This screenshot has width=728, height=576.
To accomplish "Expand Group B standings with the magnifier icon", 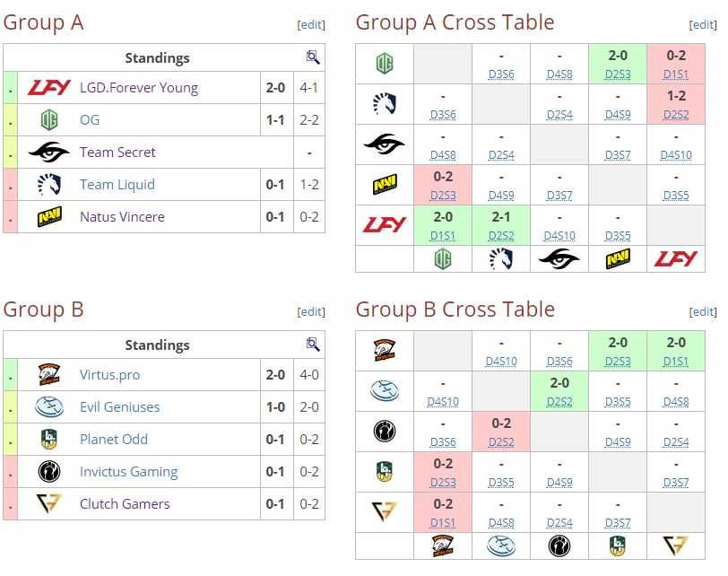I will point(313,345).
